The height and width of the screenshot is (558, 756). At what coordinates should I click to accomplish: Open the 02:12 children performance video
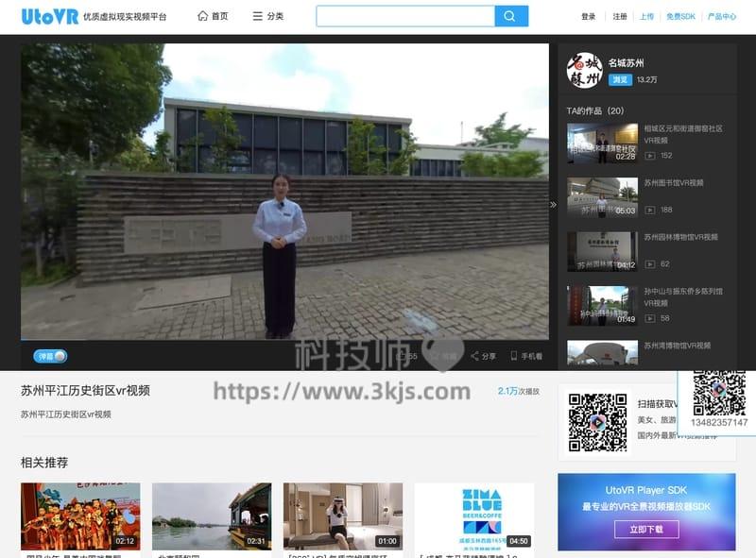coord(80,516)
